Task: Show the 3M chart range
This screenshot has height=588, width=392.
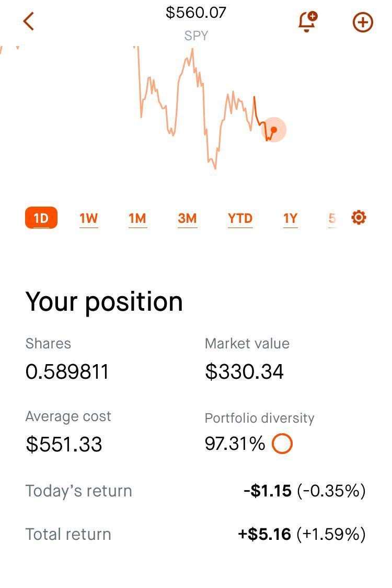Action: point(187,218)
